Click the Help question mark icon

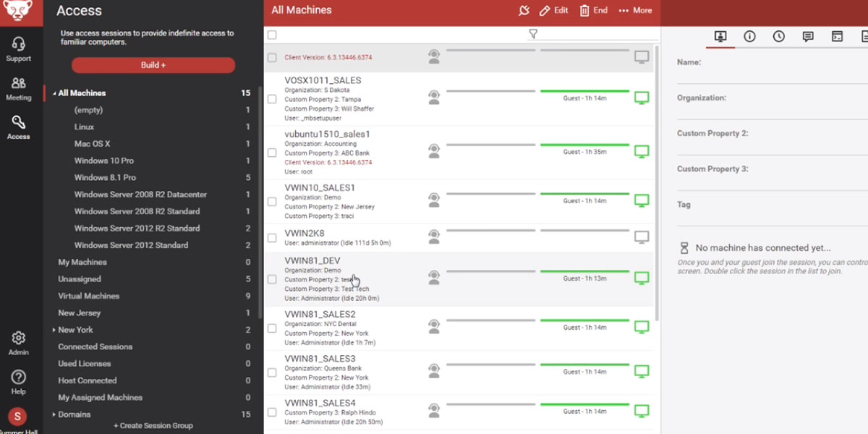pos(18,382)
